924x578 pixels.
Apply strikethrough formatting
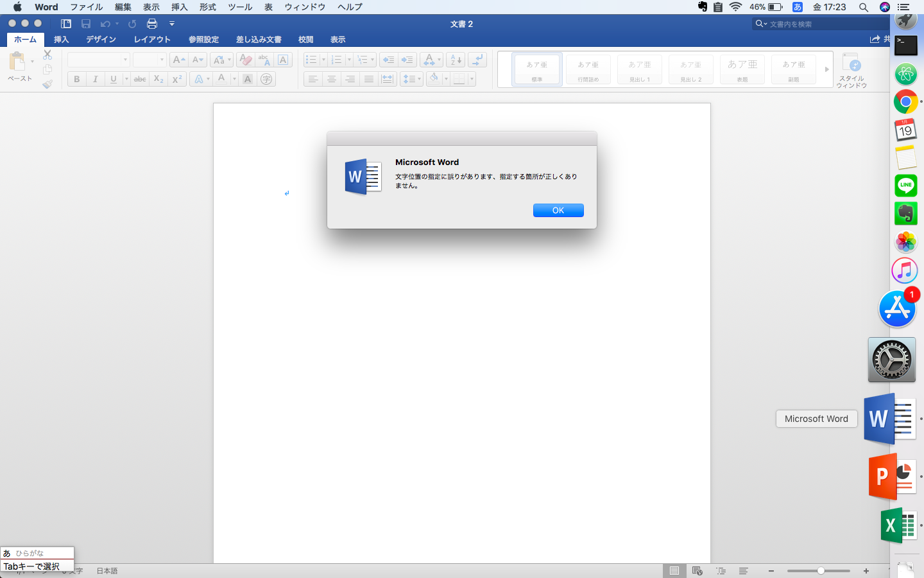pyautogui.click(x=139, y=79)
